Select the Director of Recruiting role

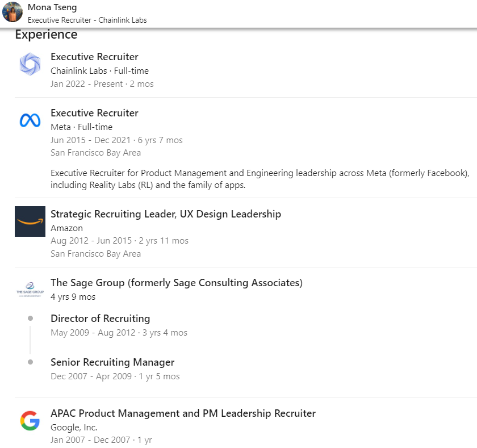coord(100,319)
